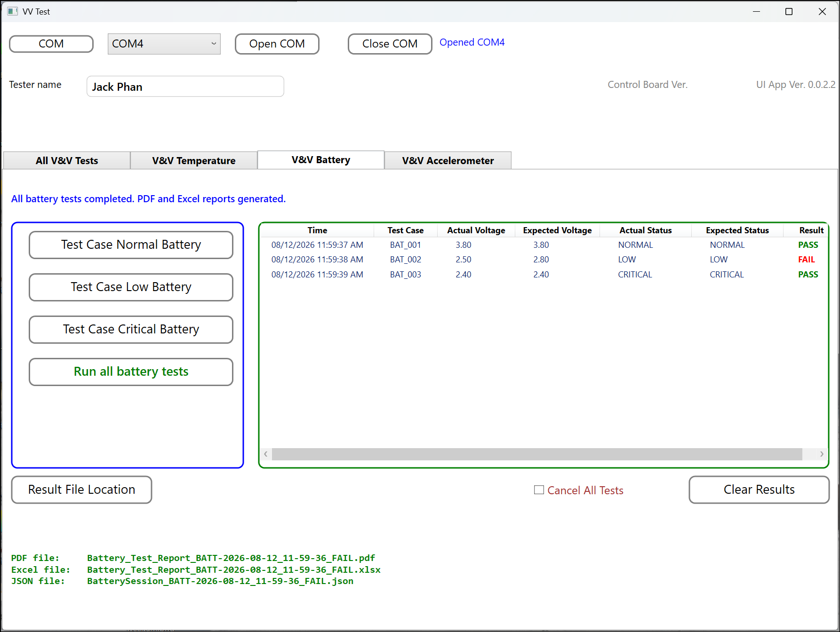Click expected status LOW in BAT_002 row
This screenshot has height=632, width=840.
(719, 260)
